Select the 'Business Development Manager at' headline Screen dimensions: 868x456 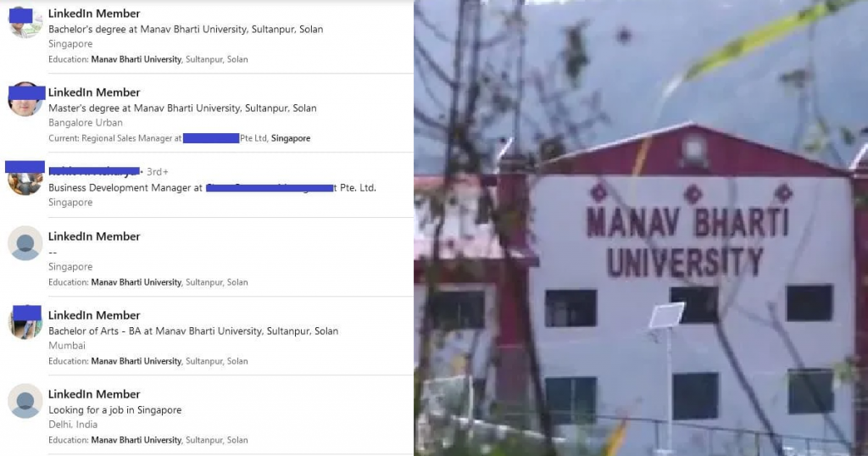125,188
